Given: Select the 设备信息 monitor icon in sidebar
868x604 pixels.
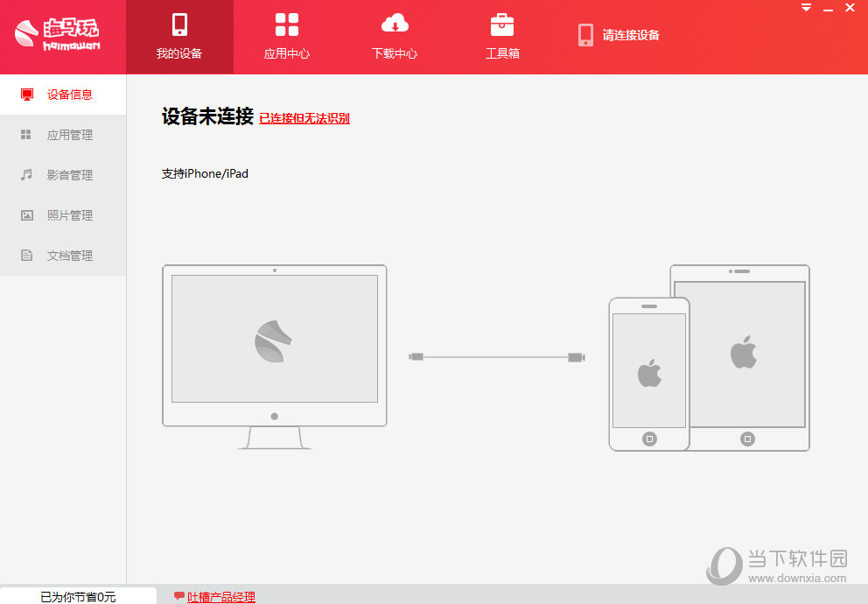Looking at the screenshot, I should pos(25,94).
